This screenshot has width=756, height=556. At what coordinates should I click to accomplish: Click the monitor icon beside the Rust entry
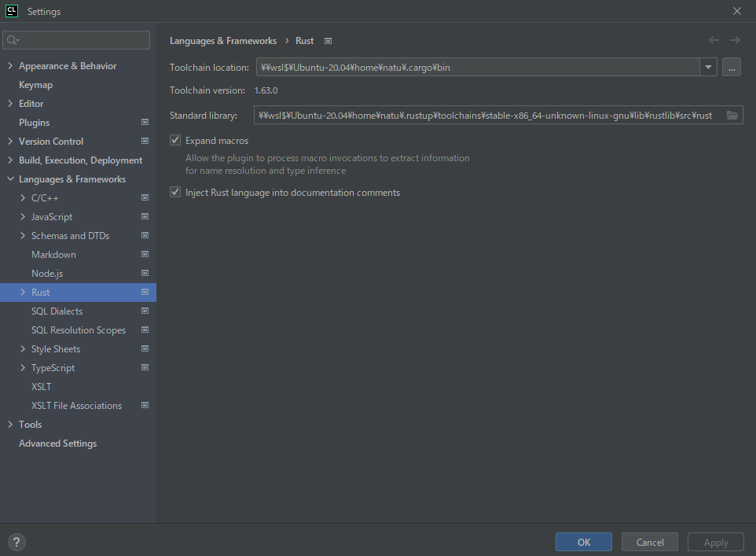(145, 292)
